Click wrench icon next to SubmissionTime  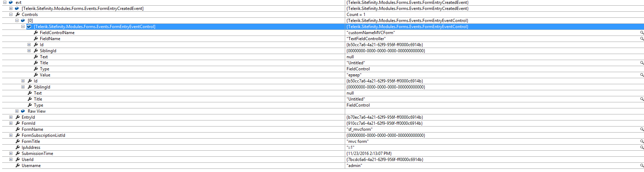(17, 154)
